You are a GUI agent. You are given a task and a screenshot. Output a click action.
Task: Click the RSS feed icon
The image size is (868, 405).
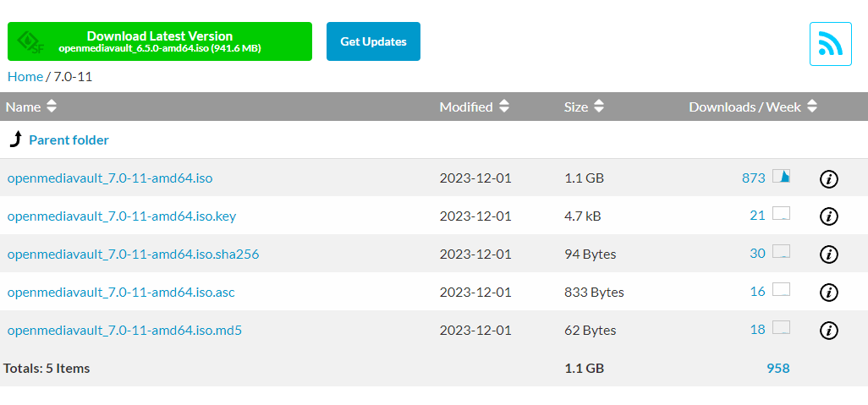pos(831,44)
